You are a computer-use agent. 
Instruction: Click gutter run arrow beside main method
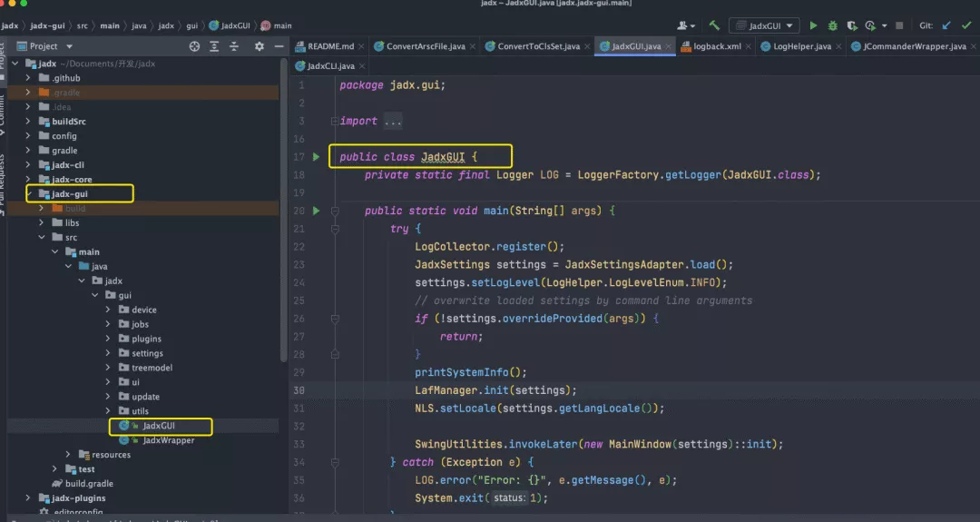click(x=316, y=211)
